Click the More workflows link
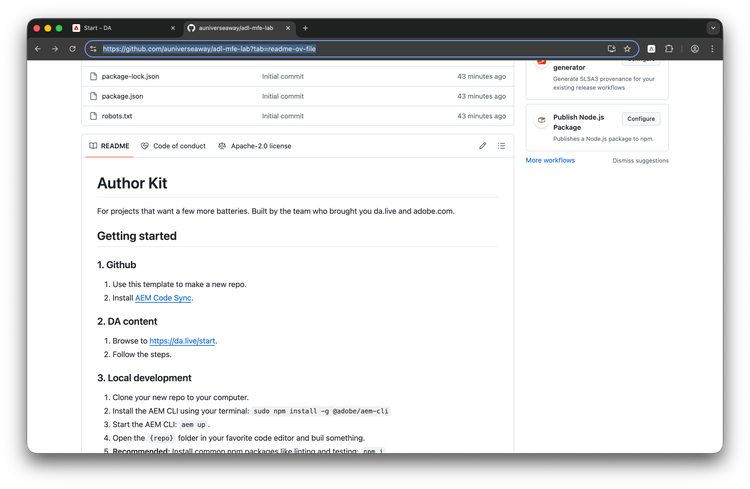The width and height of the screenshot is (750, 489). click(550, 160)
